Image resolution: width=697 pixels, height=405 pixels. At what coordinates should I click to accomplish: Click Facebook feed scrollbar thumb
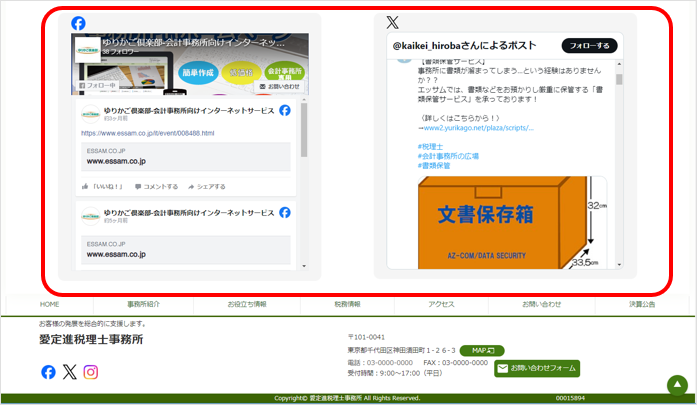point(304,130)
